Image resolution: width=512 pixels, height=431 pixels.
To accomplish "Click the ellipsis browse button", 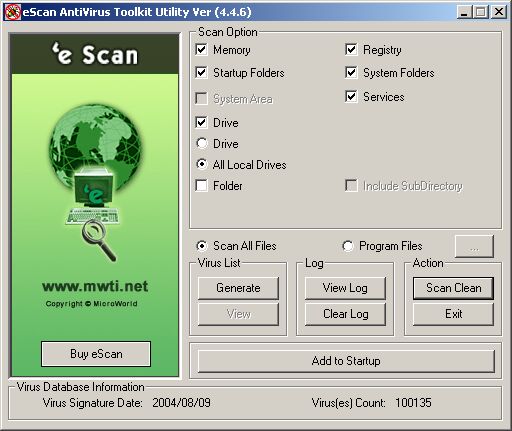I will pos(474,246).
